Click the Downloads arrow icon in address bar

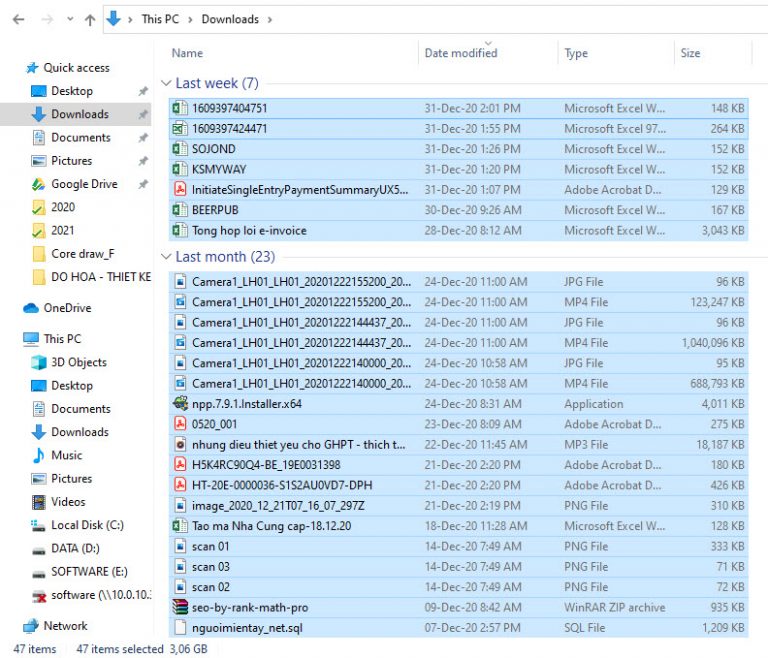click(113, 19)
